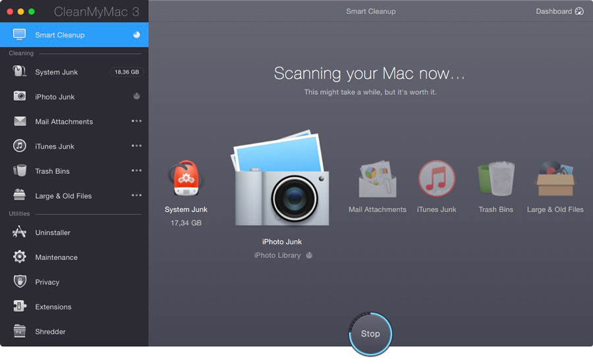Click the Large & Old Files box icon
Viewport: 593px width, 364px height.
[x=555, y=178]
